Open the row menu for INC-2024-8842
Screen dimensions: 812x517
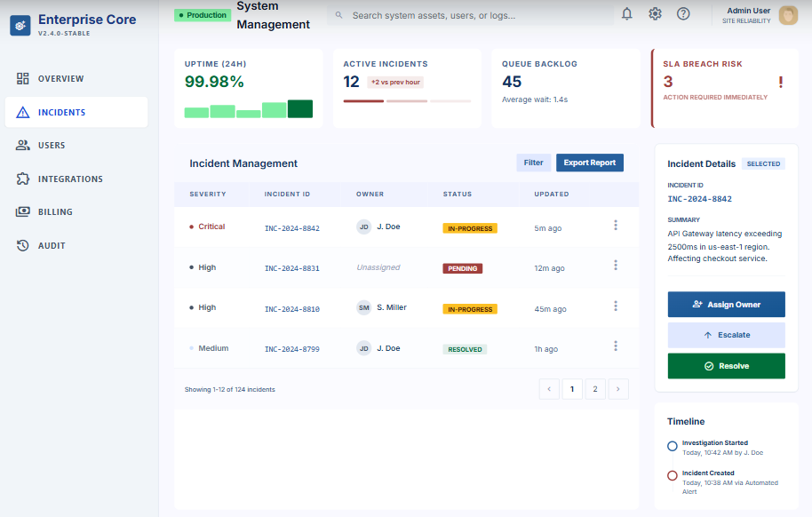(x=616, y=226)
